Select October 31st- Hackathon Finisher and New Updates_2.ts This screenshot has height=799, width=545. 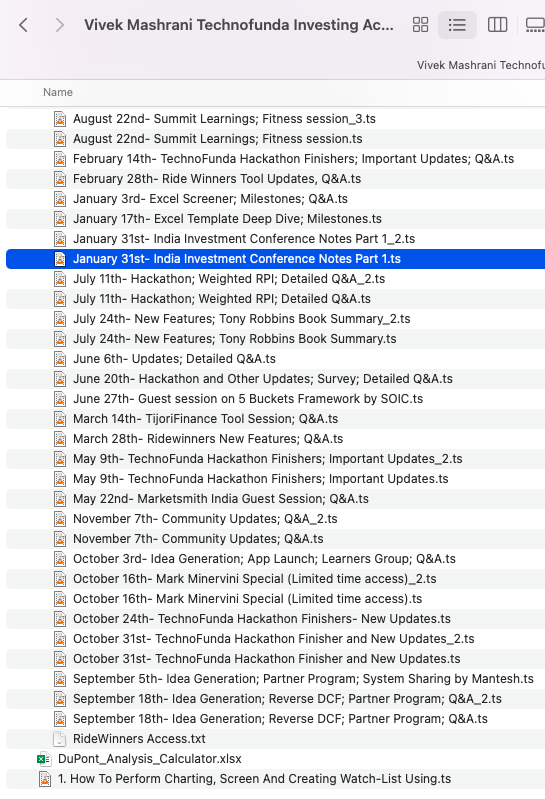tap(274, 638)
